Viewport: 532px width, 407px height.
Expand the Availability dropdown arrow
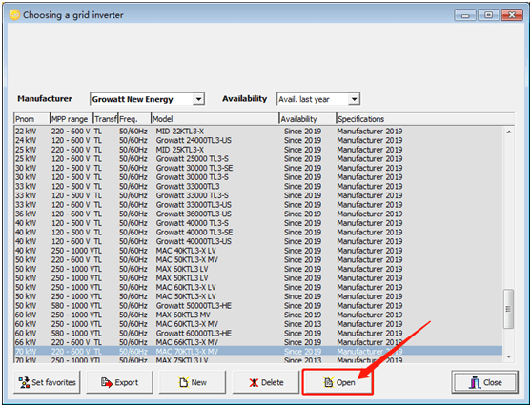(354, 99)
